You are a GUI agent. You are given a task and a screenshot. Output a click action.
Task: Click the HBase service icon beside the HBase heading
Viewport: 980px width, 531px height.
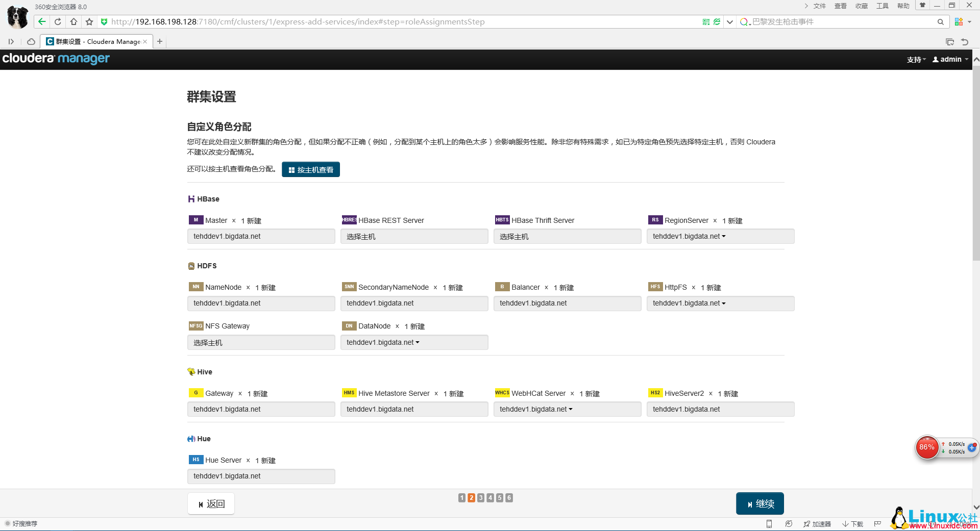point(191,199)
